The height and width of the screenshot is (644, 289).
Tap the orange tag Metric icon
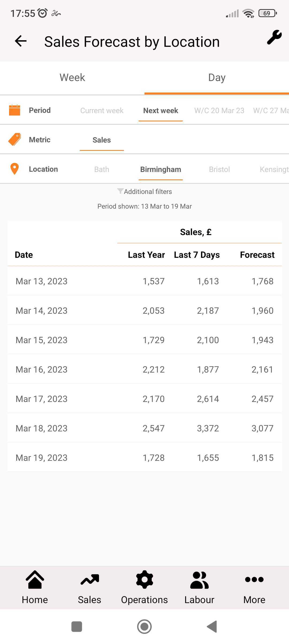click(x=15, y=140)
